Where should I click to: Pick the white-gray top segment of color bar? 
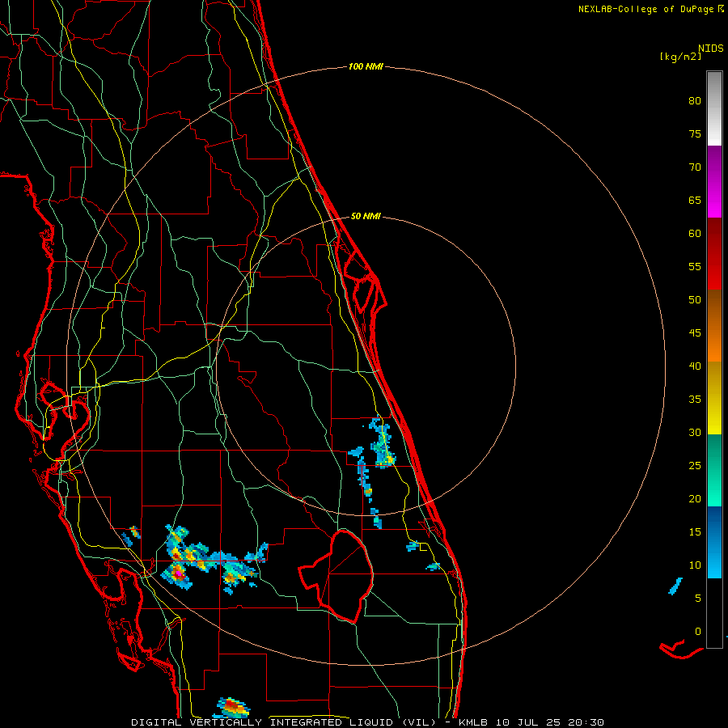tap(714, 108)
